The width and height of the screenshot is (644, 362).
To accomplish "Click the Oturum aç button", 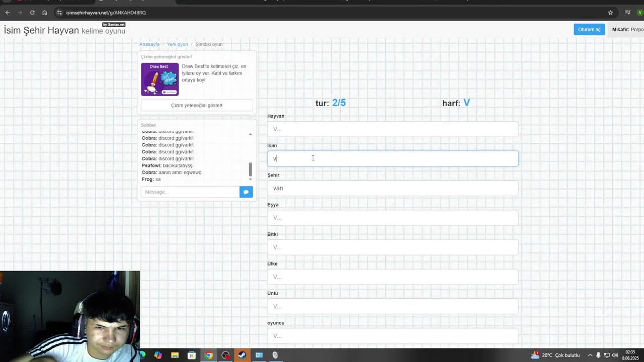I will (x=589, y=29).
